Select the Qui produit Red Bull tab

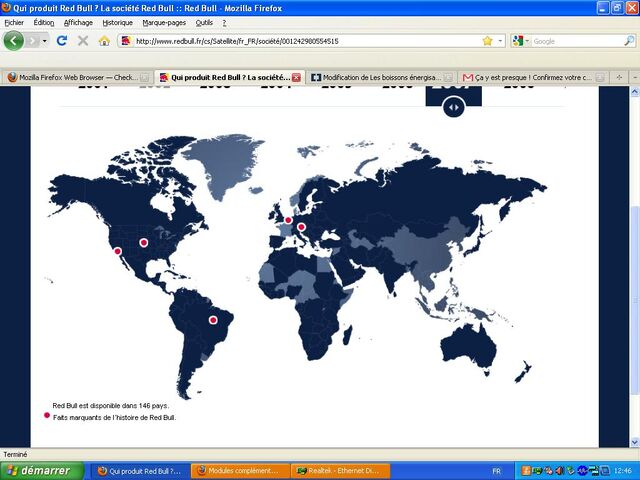229,77
